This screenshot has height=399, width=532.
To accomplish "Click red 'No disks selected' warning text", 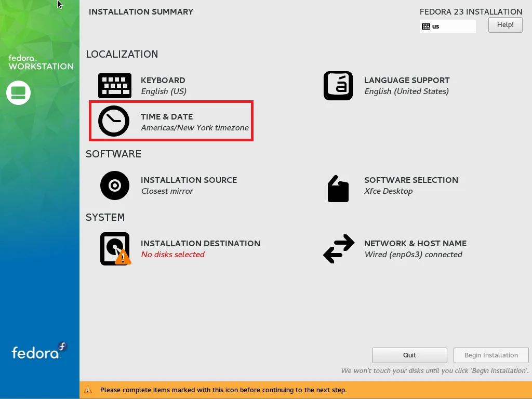I will pyautogui.click(x=172, y=255).
